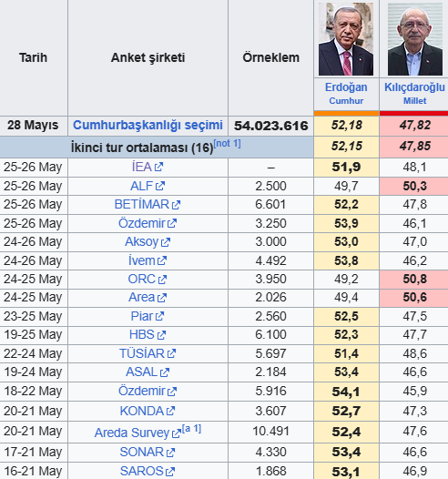Click external link icon beside ALF
Screen dimensions: 448x479
160,186
